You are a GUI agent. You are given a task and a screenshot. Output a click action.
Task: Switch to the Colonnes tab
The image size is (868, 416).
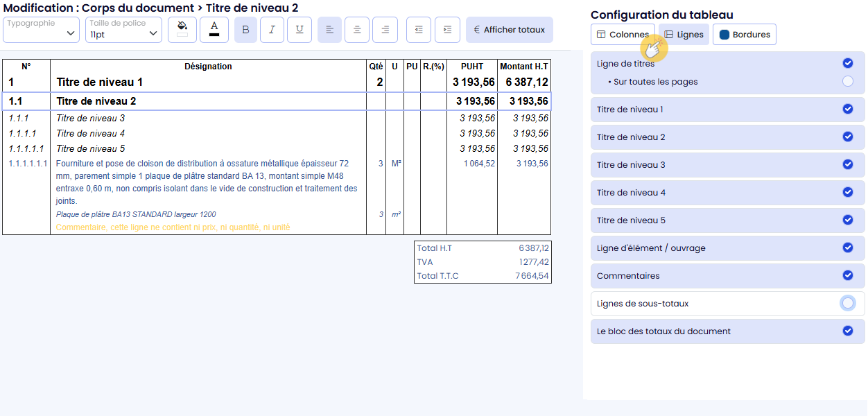623,35
